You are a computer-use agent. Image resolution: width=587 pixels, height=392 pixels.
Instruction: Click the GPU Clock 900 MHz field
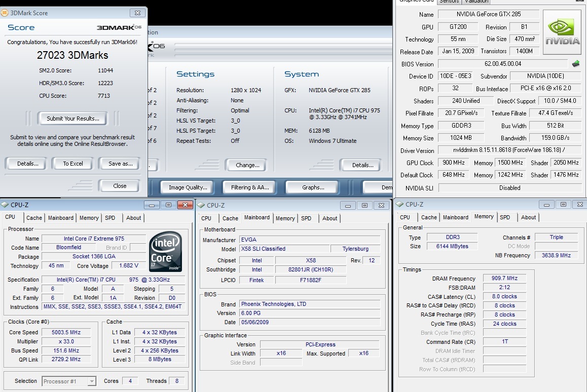point(453,163)
